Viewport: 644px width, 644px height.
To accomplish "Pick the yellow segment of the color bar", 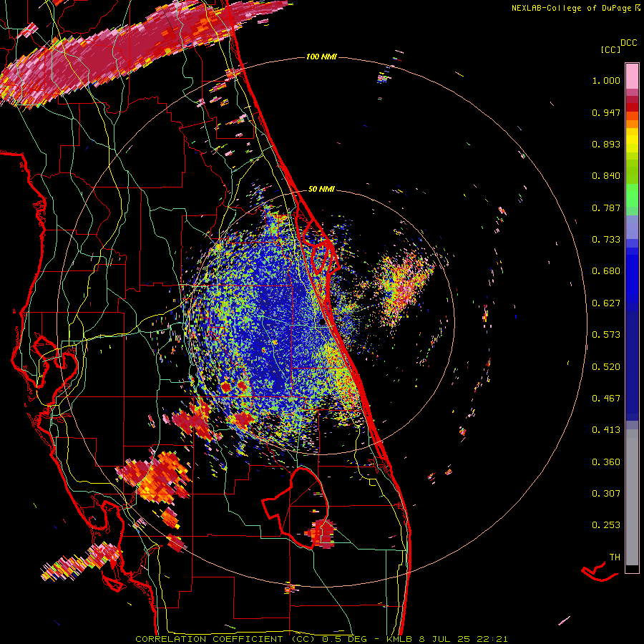I will click(x=632, y=140).
